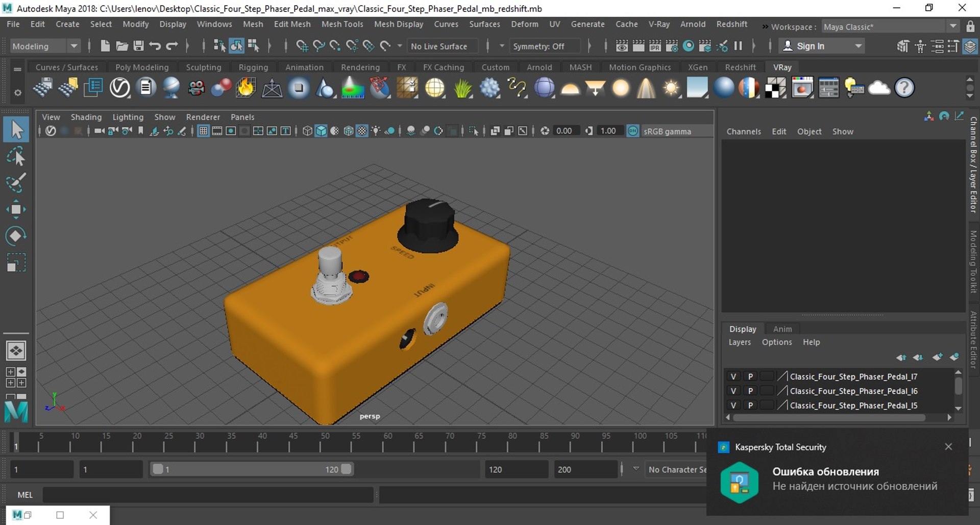Click the Redo arrow icon

pyautogui.click(x=172, y=46)
